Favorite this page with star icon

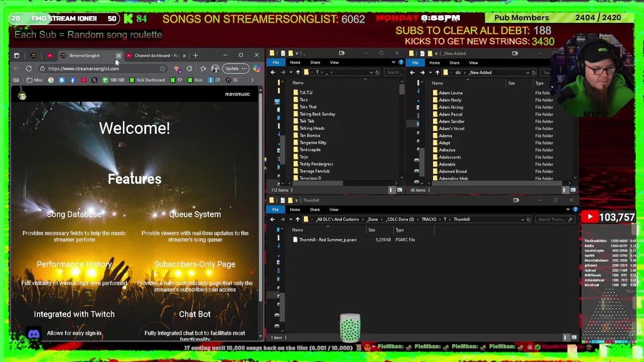(162, 68)
